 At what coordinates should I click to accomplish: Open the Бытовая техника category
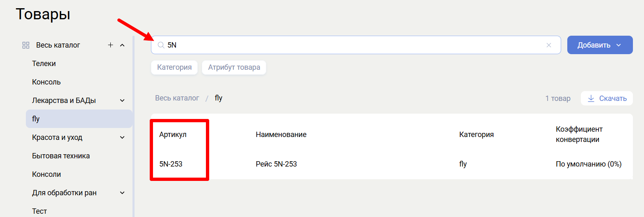[61, 156]
